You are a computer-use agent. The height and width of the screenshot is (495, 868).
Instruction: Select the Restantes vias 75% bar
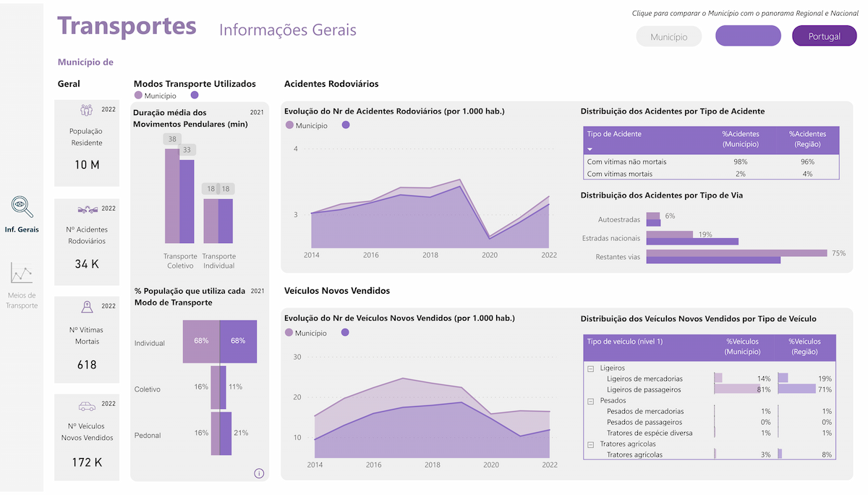click(x=736, y=253)
